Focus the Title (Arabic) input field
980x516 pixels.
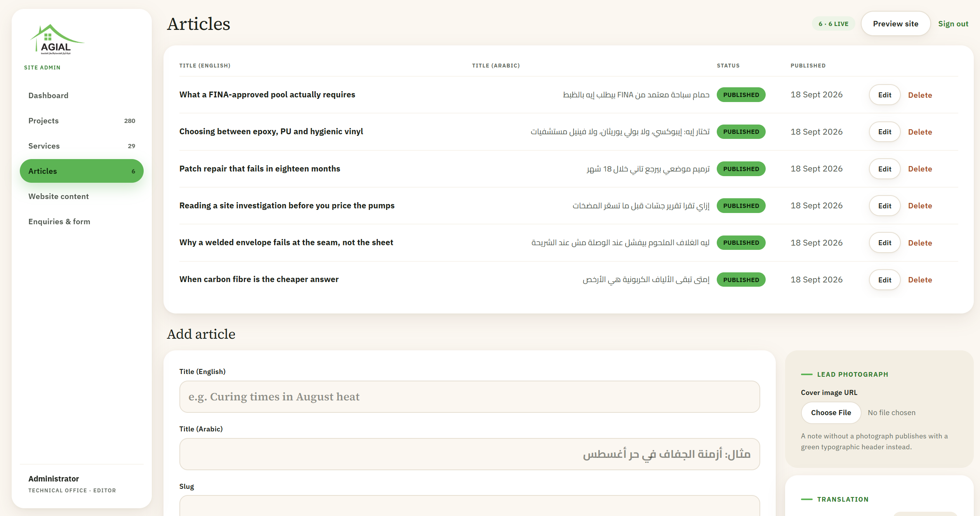click(469, 454)
